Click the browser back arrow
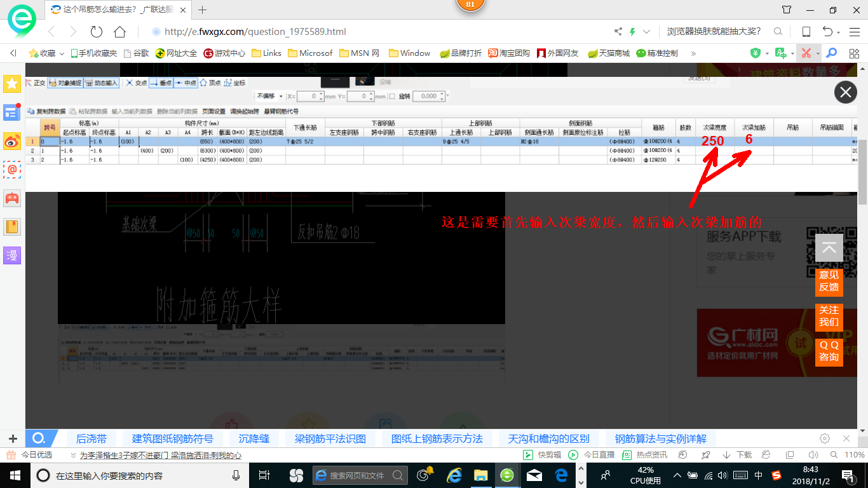 pos(51,32)
